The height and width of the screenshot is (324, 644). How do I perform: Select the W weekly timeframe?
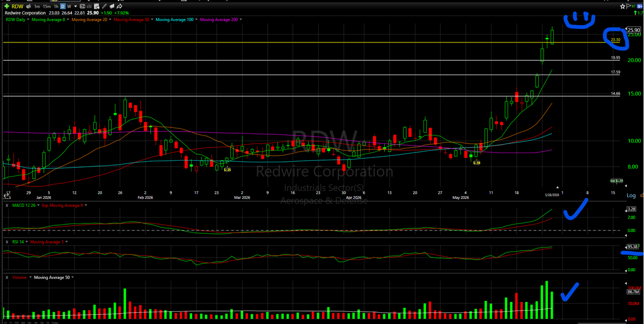click(69, 6)
